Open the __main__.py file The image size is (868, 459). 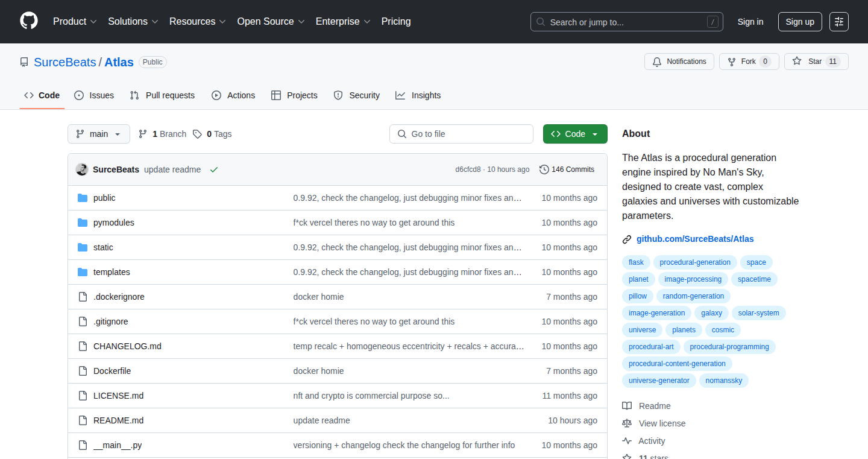click(x=118, y=445)
